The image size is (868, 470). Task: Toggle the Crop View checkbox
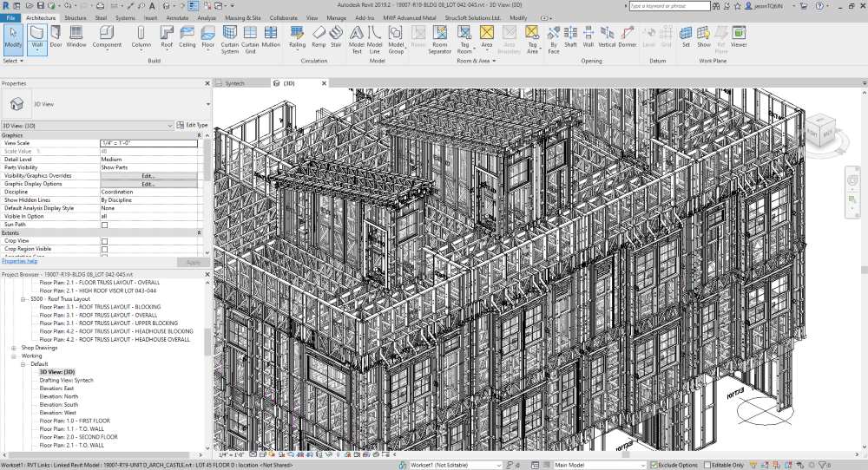tap(105, 241)
